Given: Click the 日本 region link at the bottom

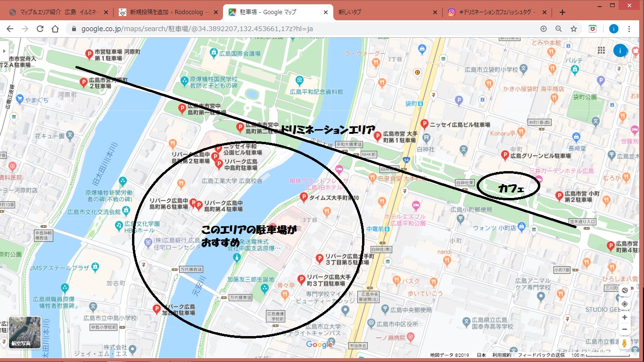Looking at the screenshot, I should point(481,355).
